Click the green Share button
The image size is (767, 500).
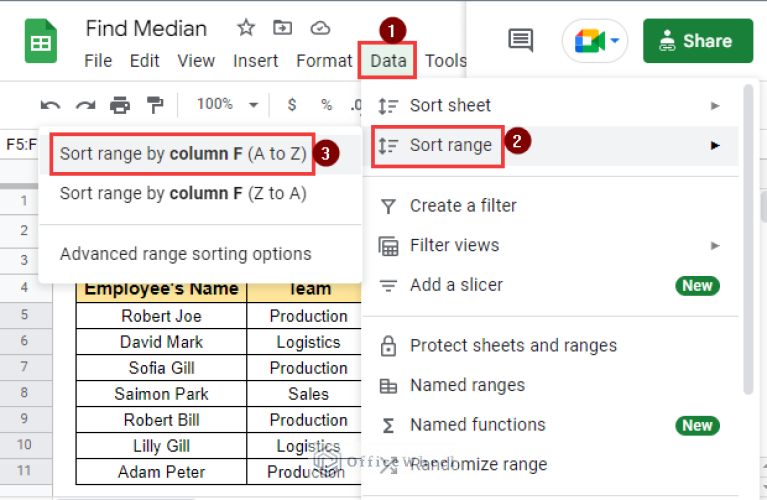tap(696, 41)
